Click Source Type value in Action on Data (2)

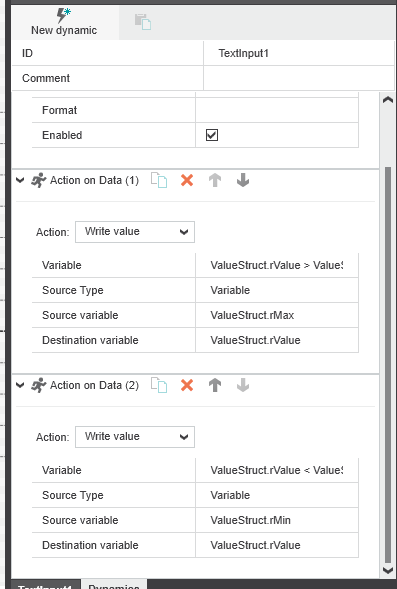[277, 495]
